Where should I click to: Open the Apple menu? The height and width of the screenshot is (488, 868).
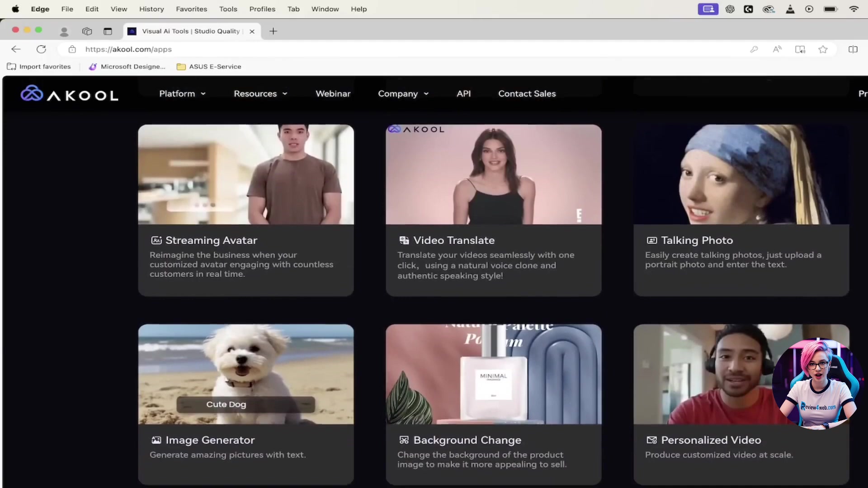15,9
